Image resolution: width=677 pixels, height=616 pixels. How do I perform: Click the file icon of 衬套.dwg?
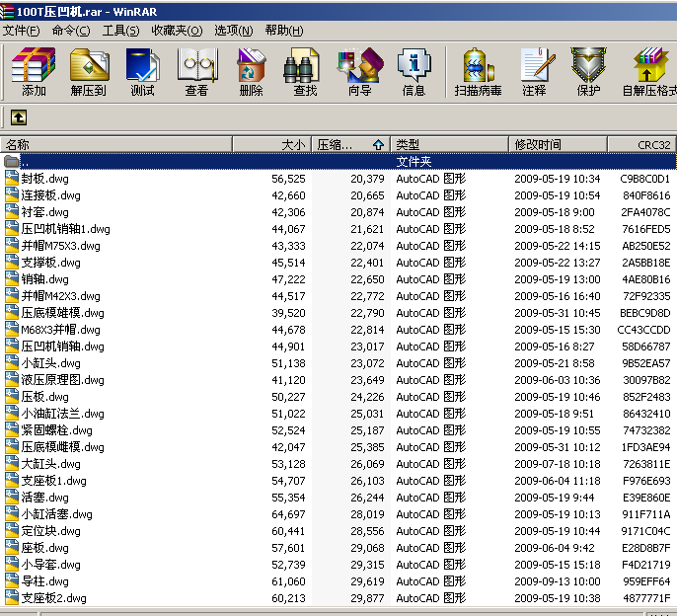[x=12, y=212]
